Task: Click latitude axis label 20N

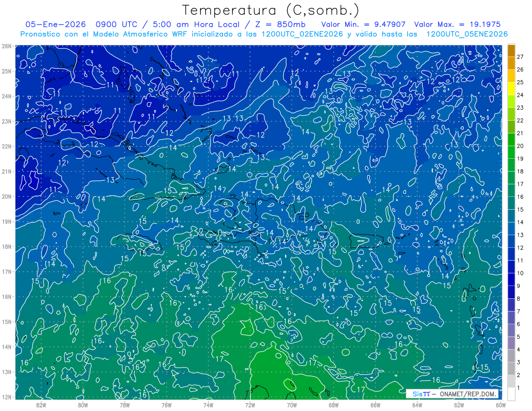Action: 6,196
